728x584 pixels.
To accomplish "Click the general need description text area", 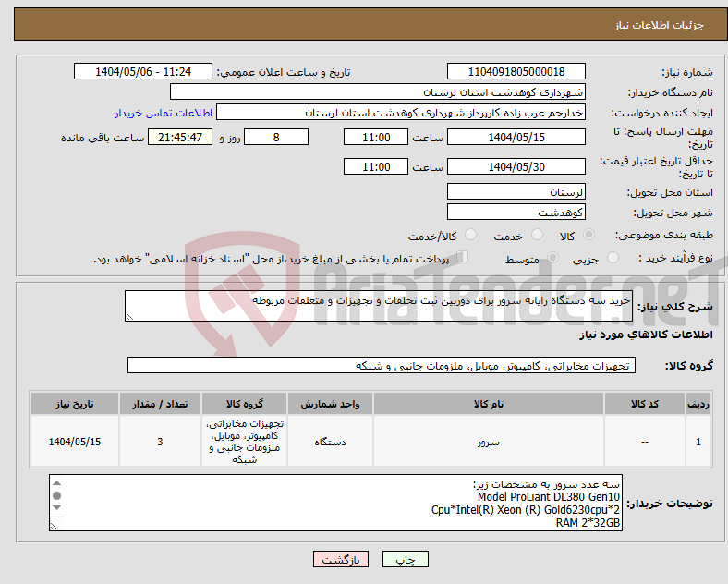I will point(379,306).
